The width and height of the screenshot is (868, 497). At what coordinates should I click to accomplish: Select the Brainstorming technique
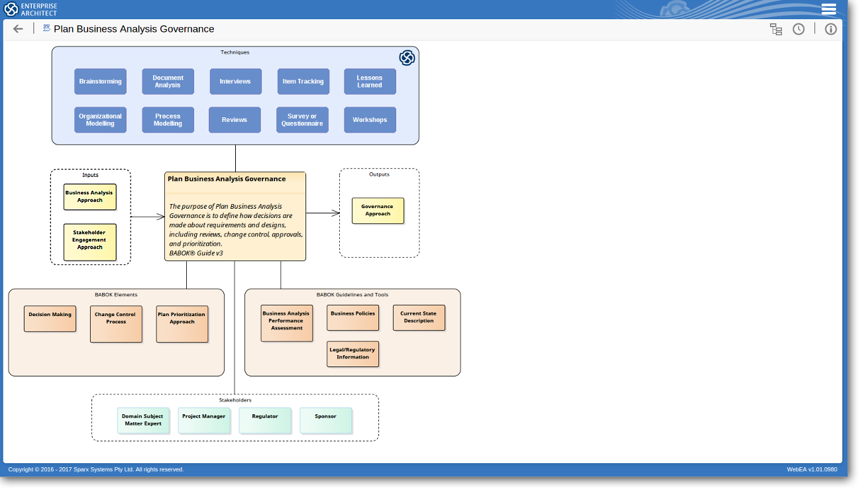coord(101,82)
